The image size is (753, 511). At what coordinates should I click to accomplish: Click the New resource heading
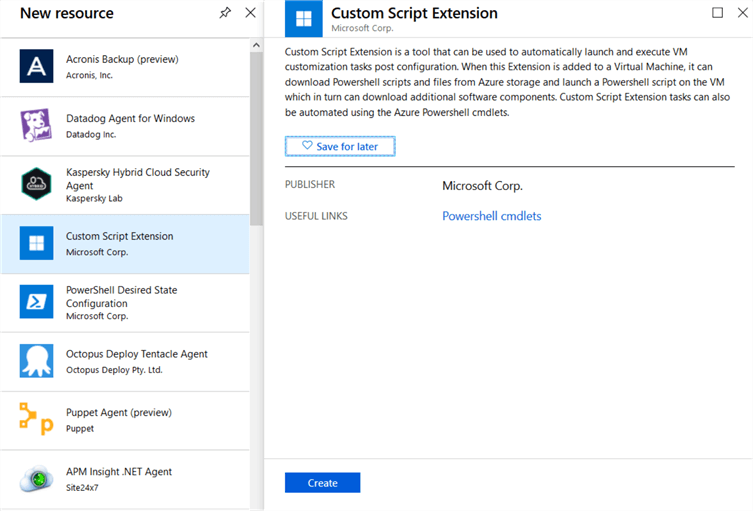(x=67, y=13)
